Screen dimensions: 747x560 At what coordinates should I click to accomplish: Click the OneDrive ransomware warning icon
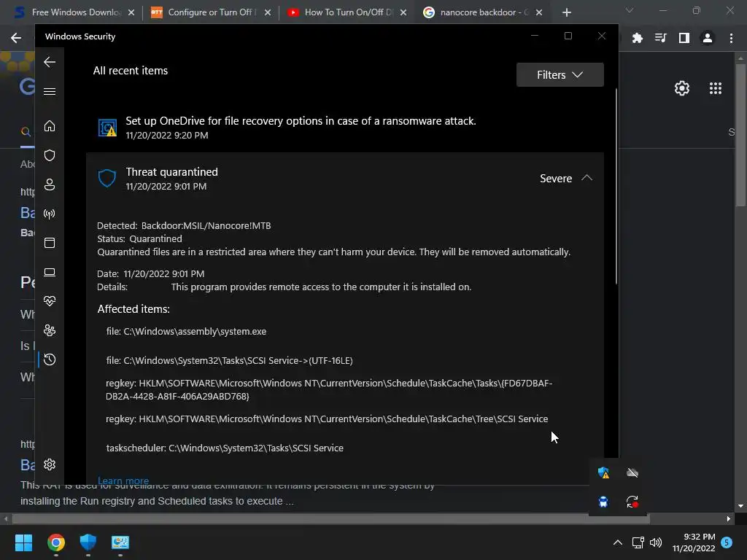[108, 128]
